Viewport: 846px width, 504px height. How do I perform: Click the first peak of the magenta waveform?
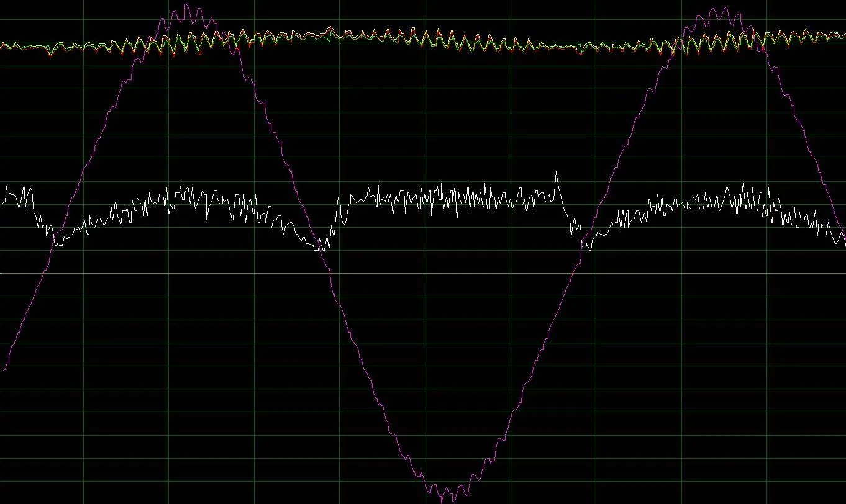click(186, 6)
